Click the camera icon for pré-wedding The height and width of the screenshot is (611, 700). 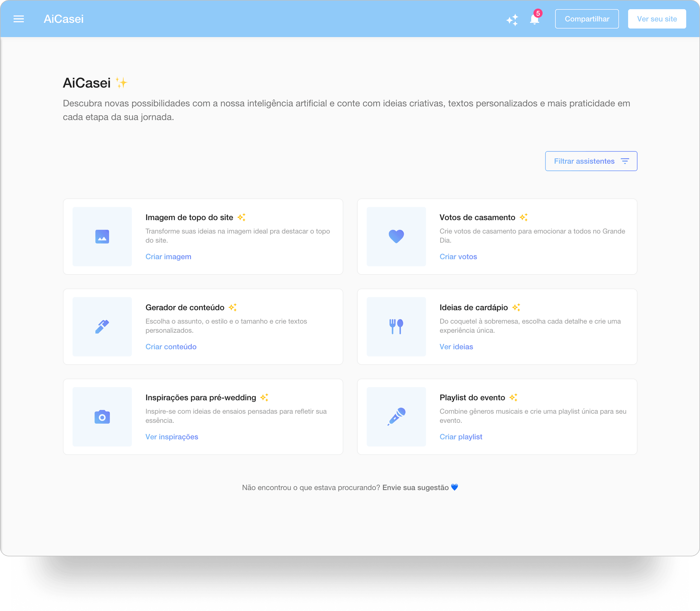coord(102,417)
